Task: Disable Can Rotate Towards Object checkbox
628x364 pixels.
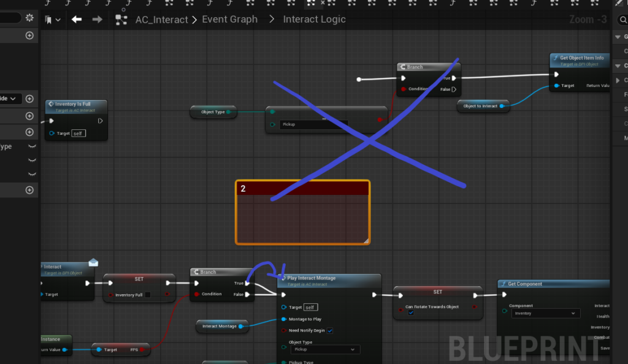Action: 410,313
